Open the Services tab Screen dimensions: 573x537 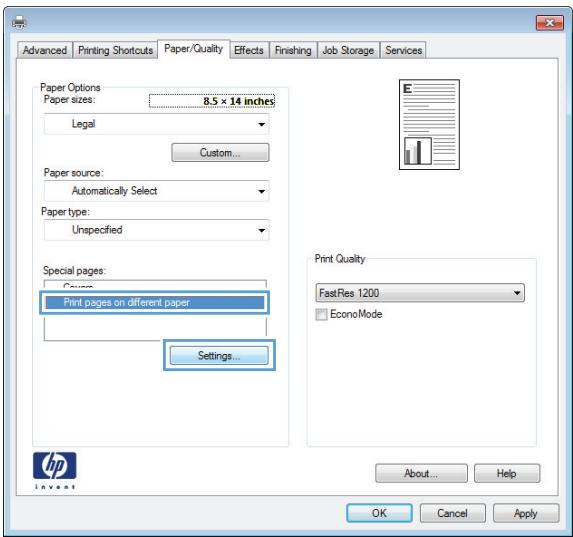tap(403, 50)
